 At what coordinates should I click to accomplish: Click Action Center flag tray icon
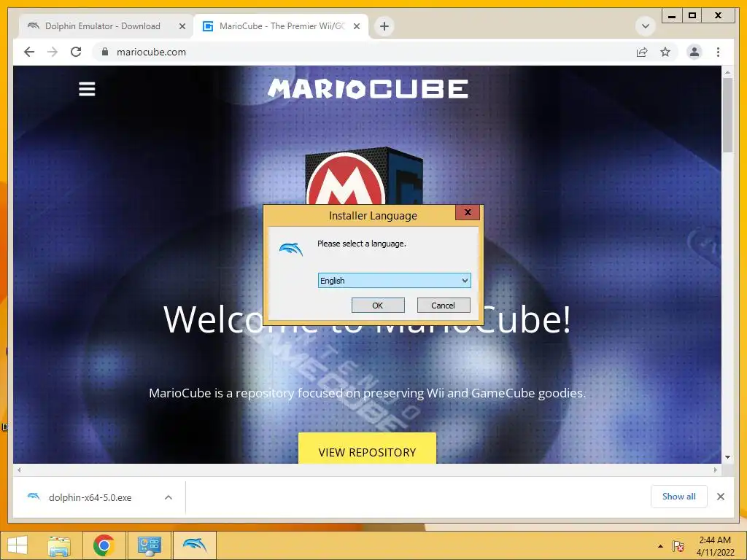(678, 546)
